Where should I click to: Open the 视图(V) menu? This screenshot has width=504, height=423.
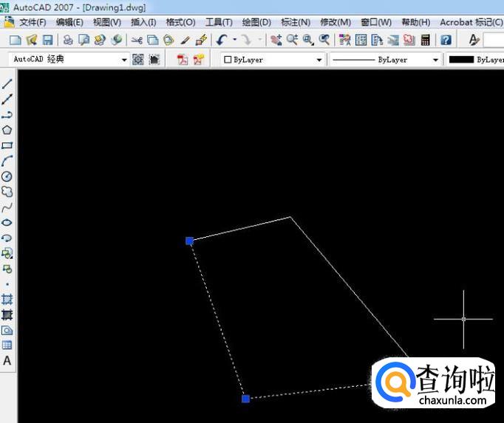tap(107, 22)
